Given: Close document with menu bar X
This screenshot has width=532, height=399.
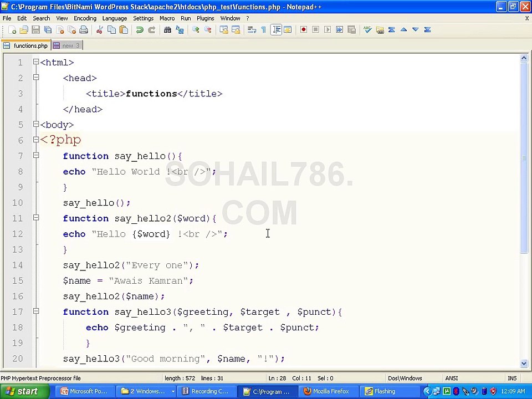Looking at the screenshot, I should point(527,18).
